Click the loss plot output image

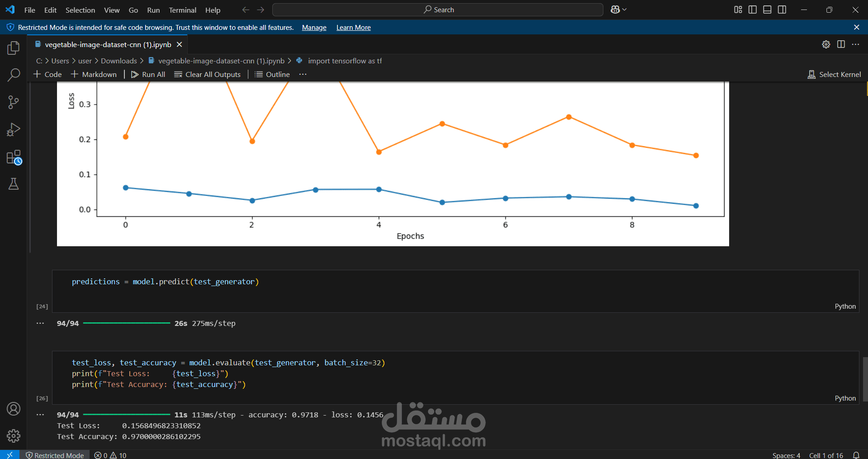[393, 164]
